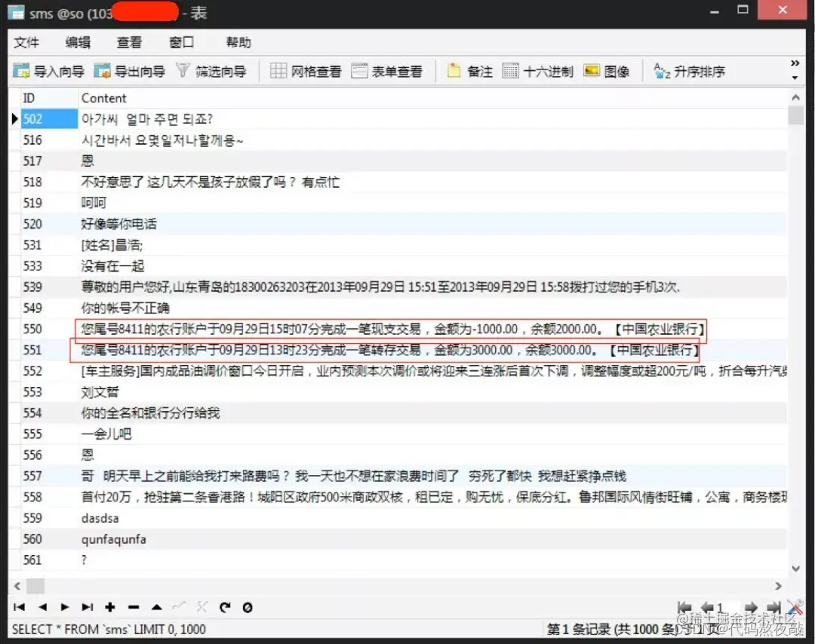Open the 导出向导 Export Wizard

[128, 70]
